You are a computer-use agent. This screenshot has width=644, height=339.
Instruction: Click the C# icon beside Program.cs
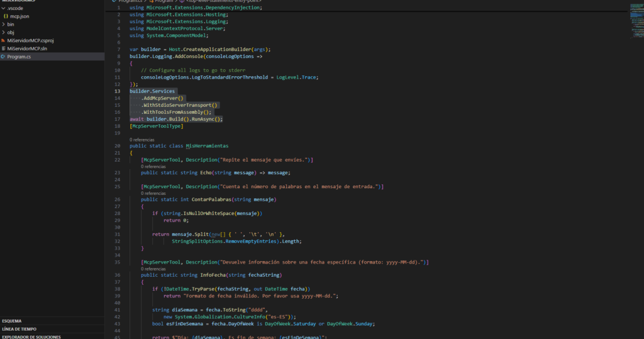click(x=3, y=57)
